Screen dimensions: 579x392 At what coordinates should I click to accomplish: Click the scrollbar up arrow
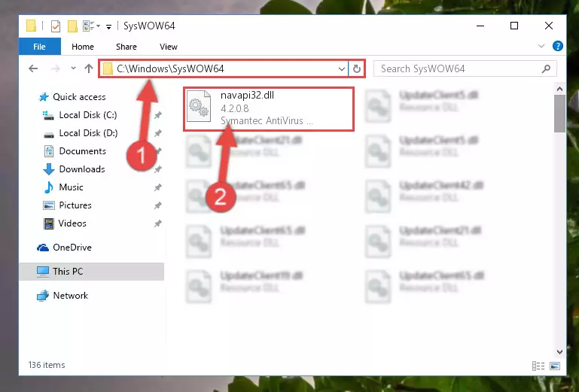559,89
